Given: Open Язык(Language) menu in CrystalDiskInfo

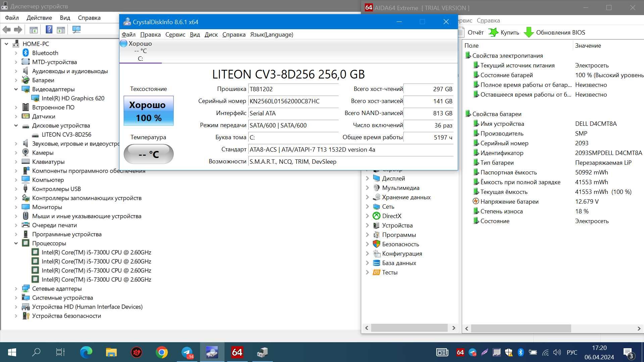Looking at the screenshot, I should (x=271, y=35).
